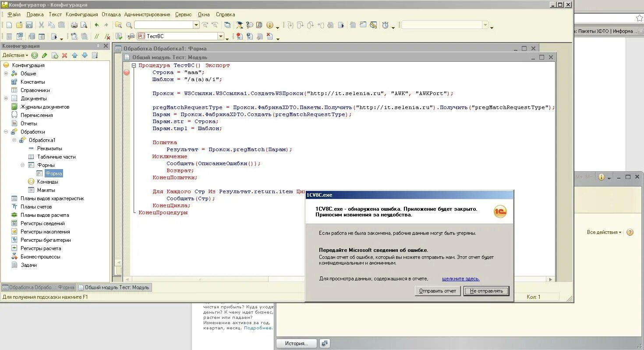The image size is (644, 350).
Task: Click the Print icon
Action: tap(74, 25)
